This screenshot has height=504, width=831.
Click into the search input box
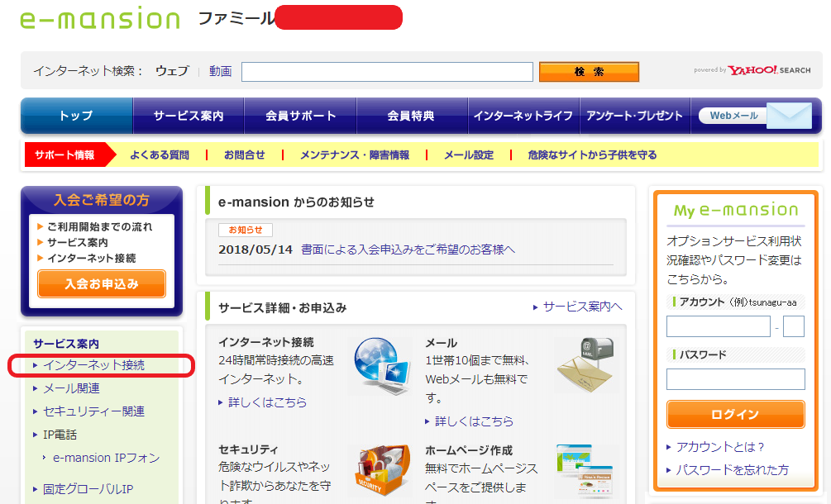pos(386,71)
